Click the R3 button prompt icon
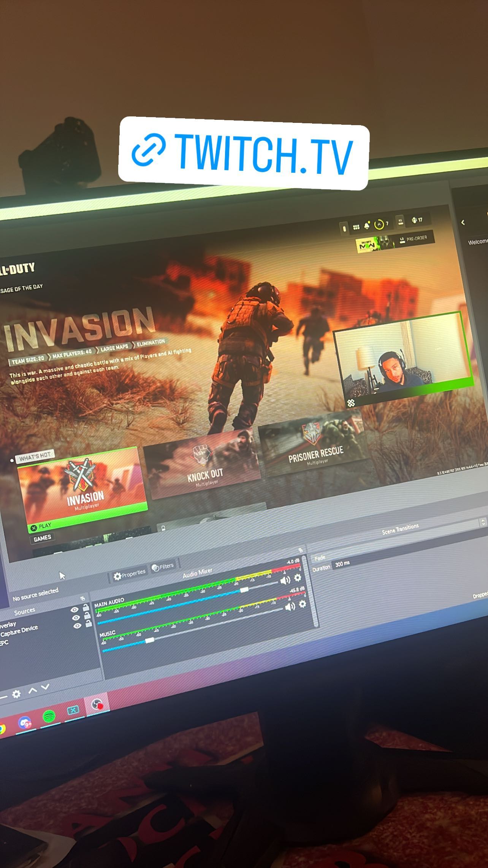The image size is (488, 868). coord(400,221)
